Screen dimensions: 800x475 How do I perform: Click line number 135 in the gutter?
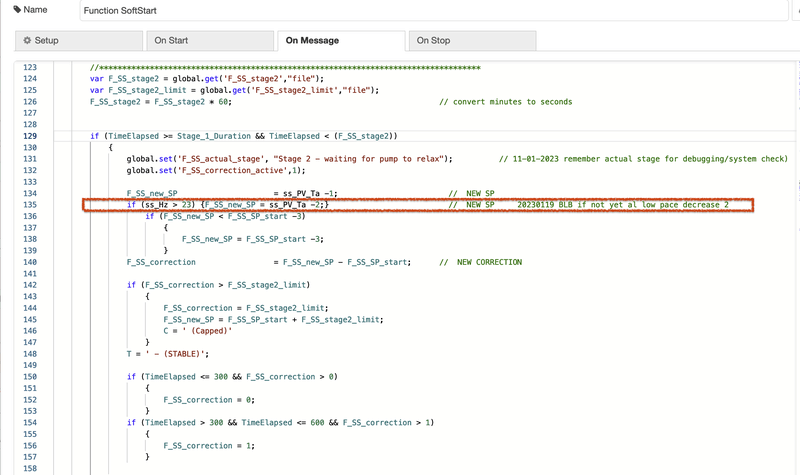pos(30,205)
